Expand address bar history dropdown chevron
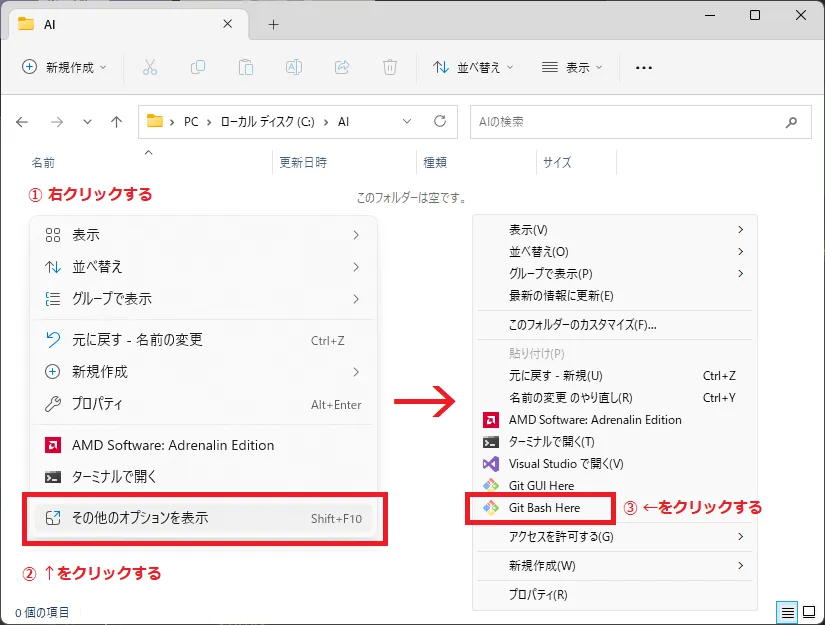825x625 pixels. 407,122
